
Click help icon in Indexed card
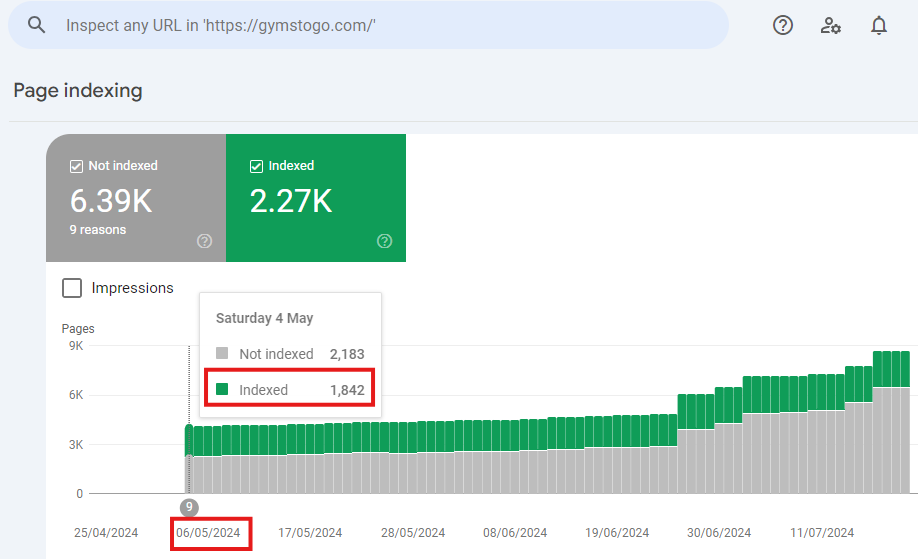(x=385, y=241)
